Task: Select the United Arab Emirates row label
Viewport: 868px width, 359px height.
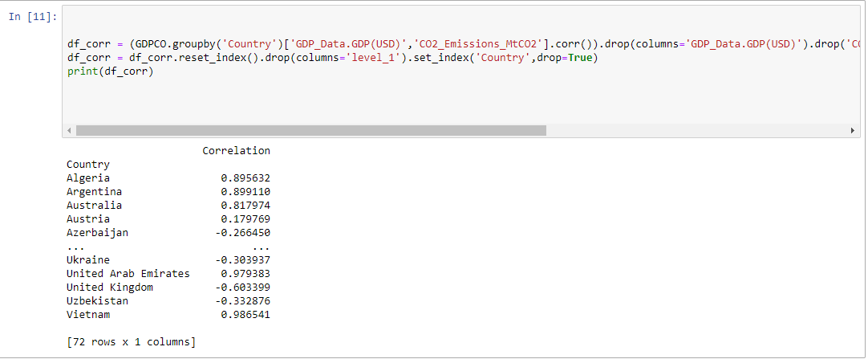Action: coord(128,274)
